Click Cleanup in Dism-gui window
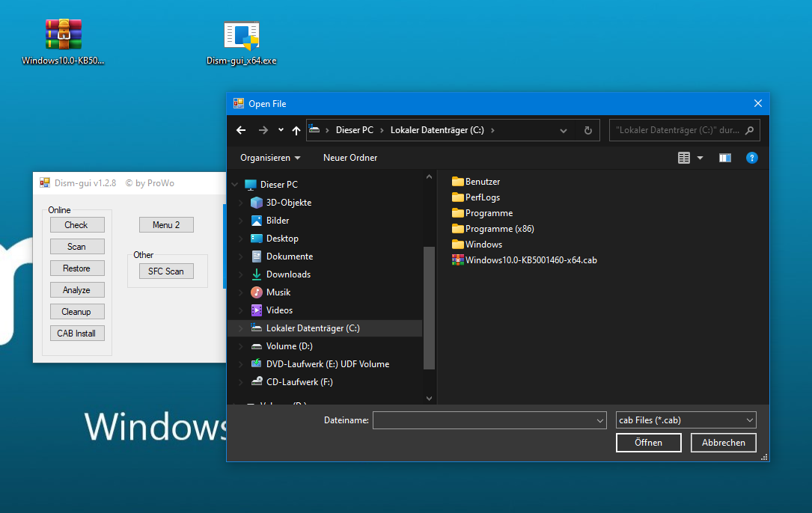The image size is (812, 513). point(77,312)
